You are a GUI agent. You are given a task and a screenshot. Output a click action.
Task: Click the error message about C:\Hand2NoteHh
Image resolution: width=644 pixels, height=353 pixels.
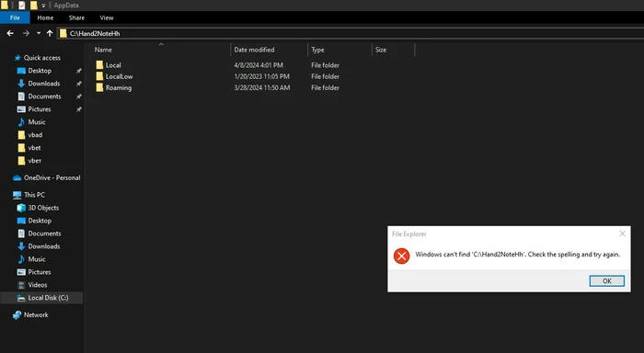pyautogui.click(x=517, y=255)
